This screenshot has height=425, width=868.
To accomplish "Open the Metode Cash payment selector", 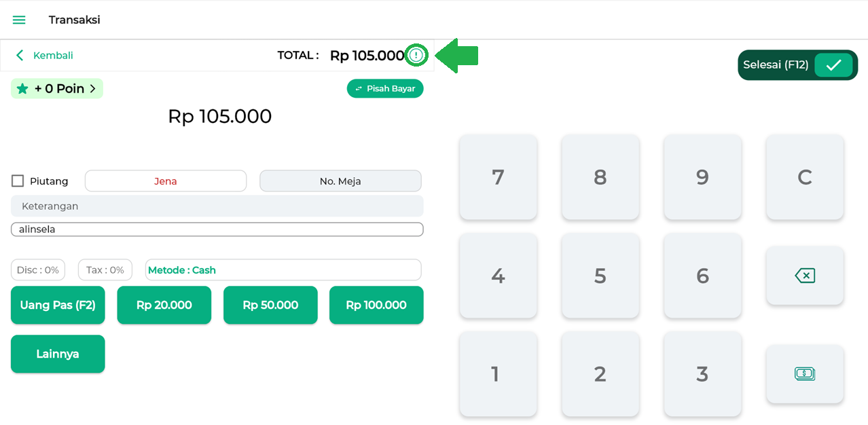I will click(x=283, y=270).
